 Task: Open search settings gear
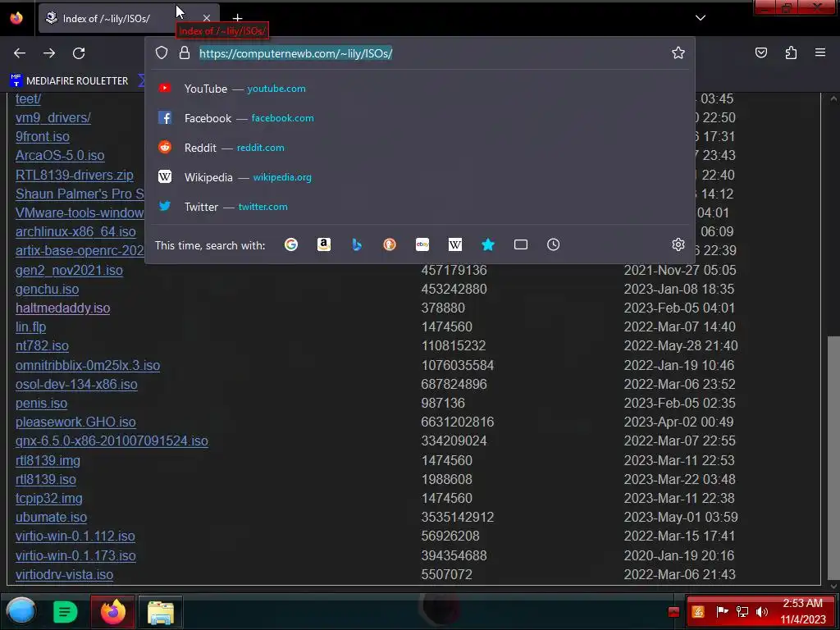[x=678, y=244]
